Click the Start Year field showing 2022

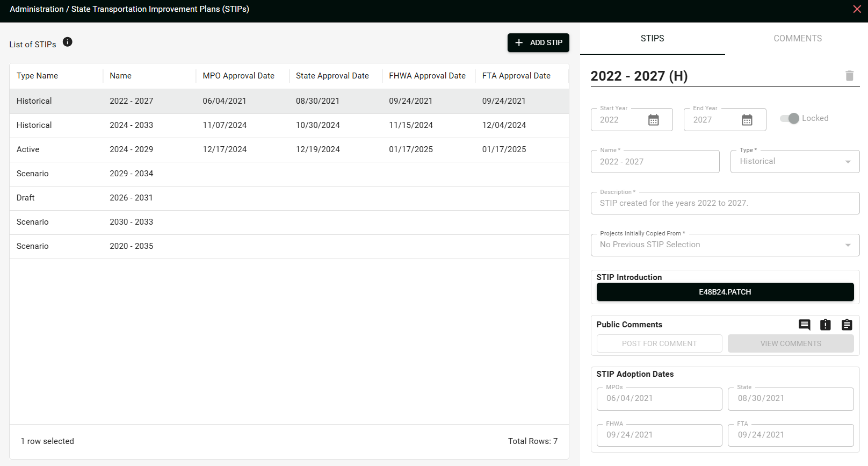pos(632,119)
